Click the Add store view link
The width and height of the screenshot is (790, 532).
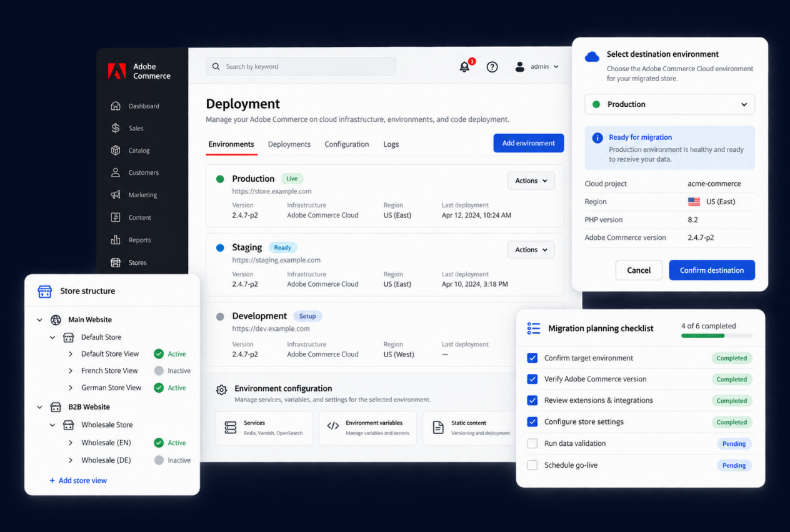coord(78,481)
